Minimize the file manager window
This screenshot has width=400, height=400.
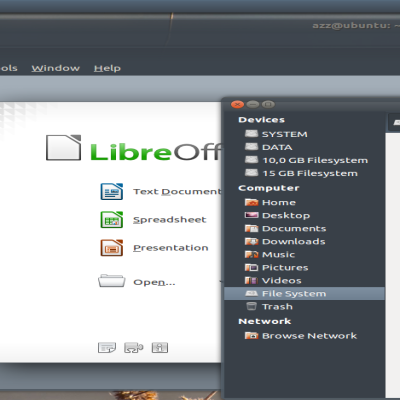point(253,105)
